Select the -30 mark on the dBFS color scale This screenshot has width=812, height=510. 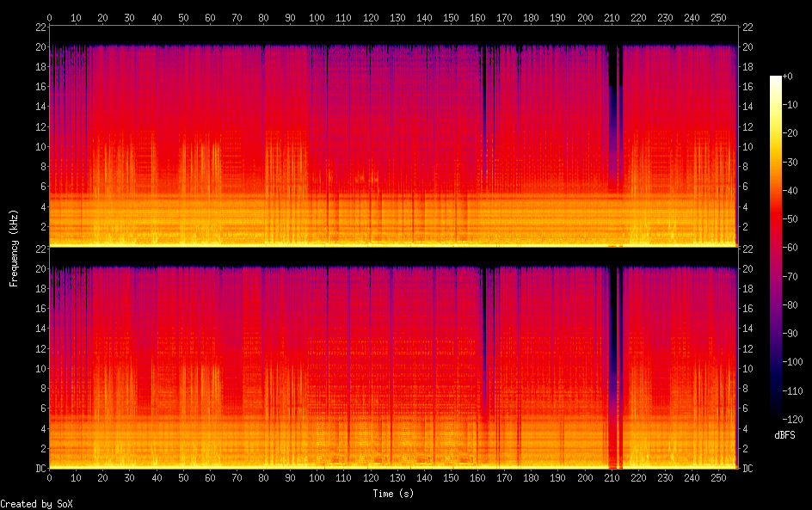(x=787, y=164)
